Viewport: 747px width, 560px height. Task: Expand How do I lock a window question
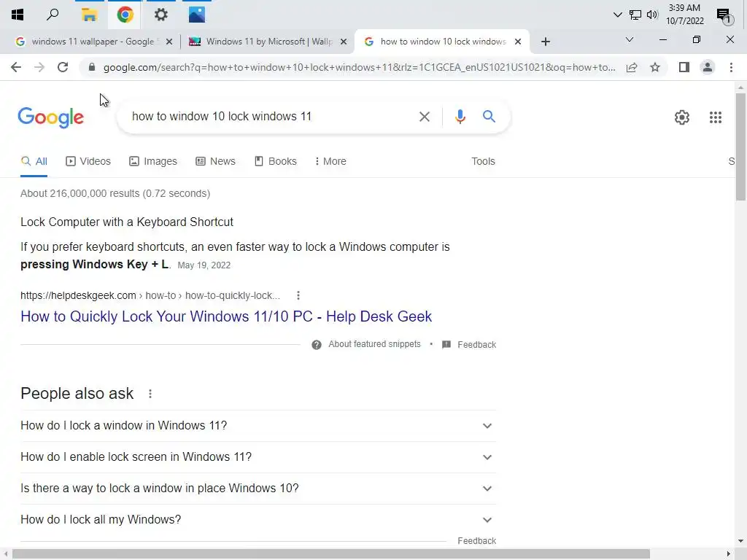tap(258, 426)
